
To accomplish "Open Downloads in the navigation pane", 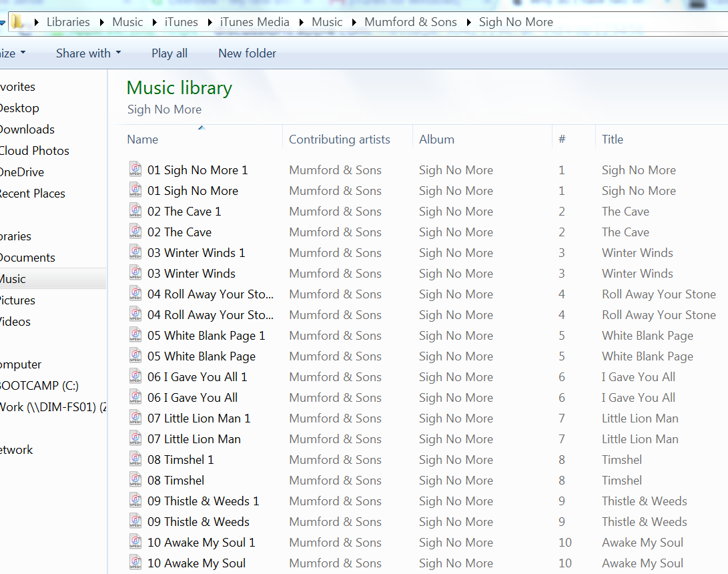I will [x=27, y=129].
